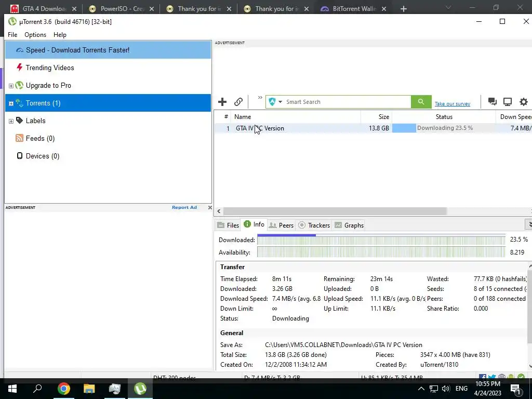Viewport: 532px width, 399px height.
Task: Click the Availability pieces bar
Action: point(381,252)
